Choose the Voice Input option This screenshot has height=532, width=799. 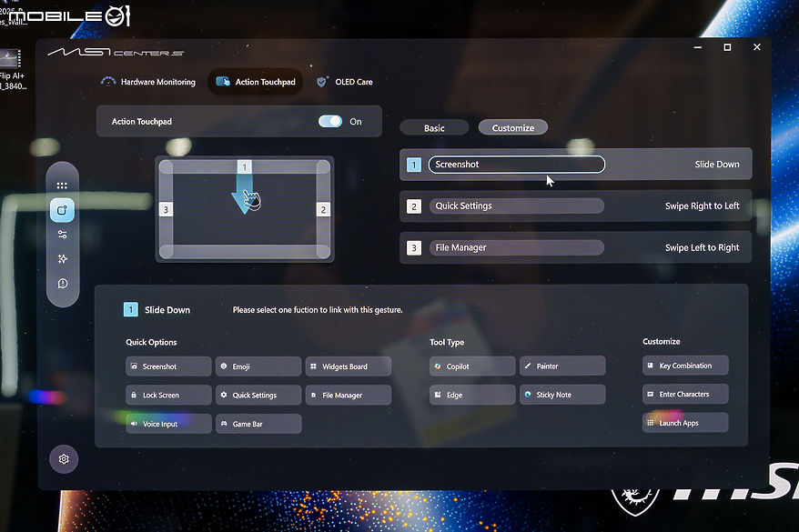point(168,424)
